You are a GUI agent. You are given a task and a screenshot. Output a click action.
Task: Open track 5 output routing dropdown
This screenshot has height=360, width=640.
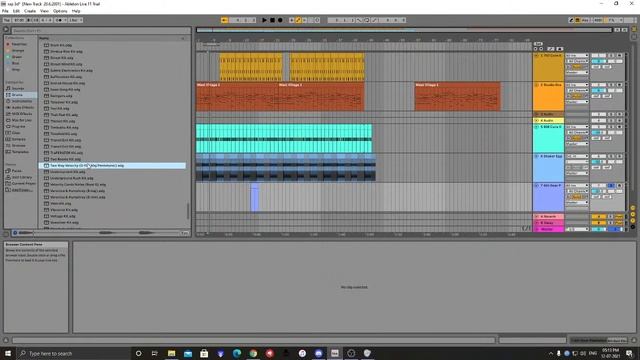click(577, 144)
